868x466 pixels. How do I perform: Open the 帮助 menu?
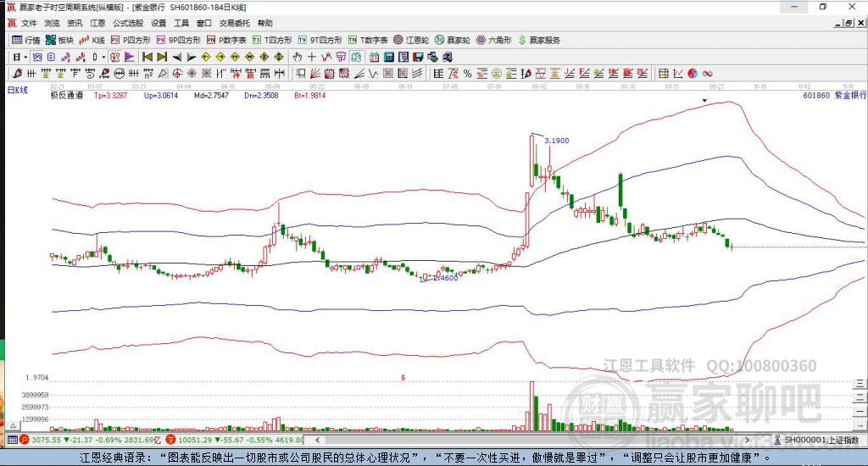pos(265,23)
